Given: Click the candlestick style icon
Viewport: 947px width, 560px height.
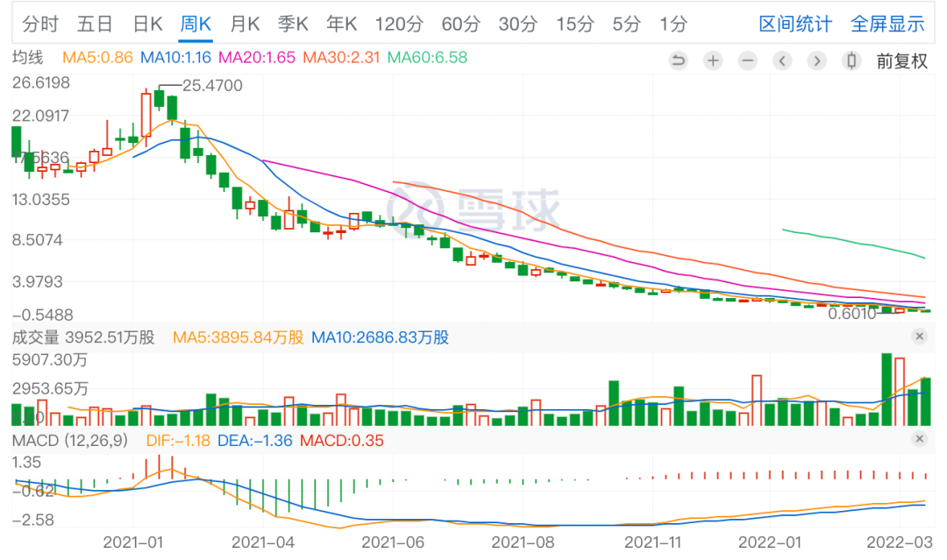Looking at the screenshot, I should [x=851, y=60].
